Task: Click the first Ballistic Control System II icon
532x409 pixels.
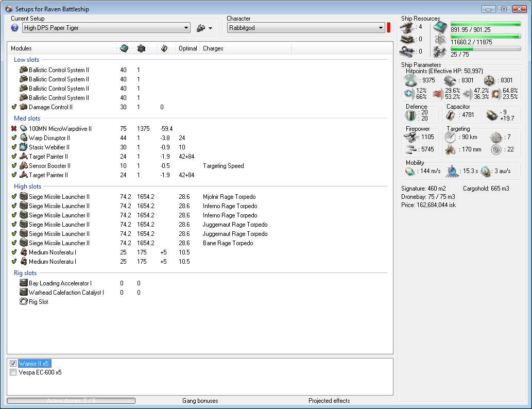Action: (x=23, y=70)
